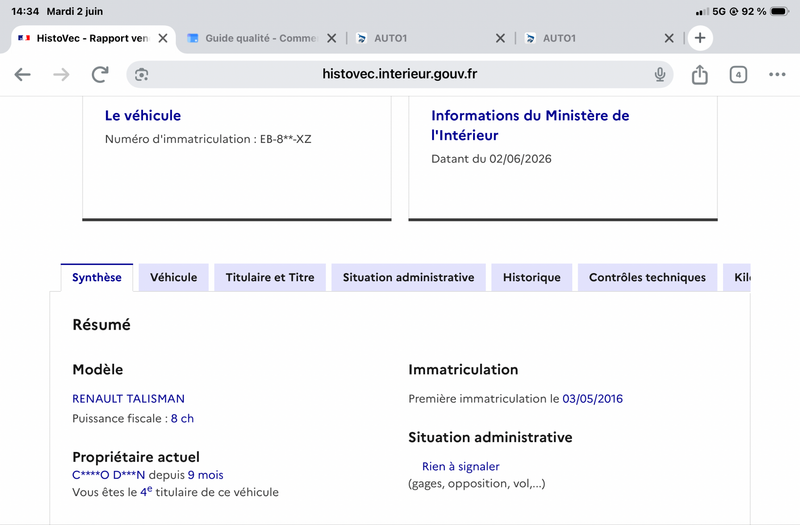Click the Propriétaire actuel heading
The width and height of the screenshot is (800, 525).
click(x=136, y=457)
